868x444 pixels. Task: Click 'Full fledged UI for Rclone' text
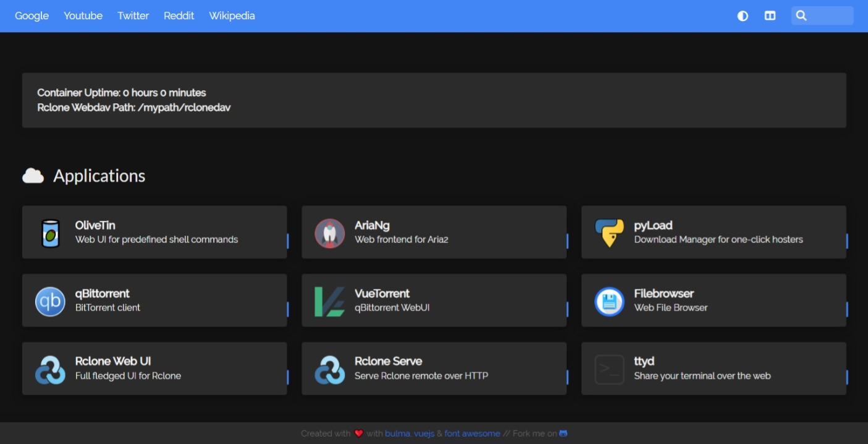pos(128,375)
